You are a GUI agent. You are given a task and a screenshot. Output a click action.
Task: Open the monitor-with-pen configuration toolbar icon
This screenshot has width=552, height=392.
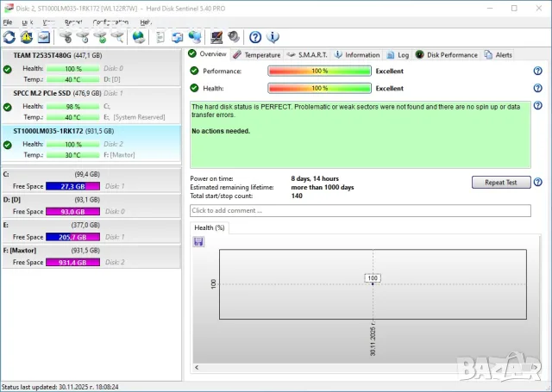pyautogui.click(x=216, y=37)
